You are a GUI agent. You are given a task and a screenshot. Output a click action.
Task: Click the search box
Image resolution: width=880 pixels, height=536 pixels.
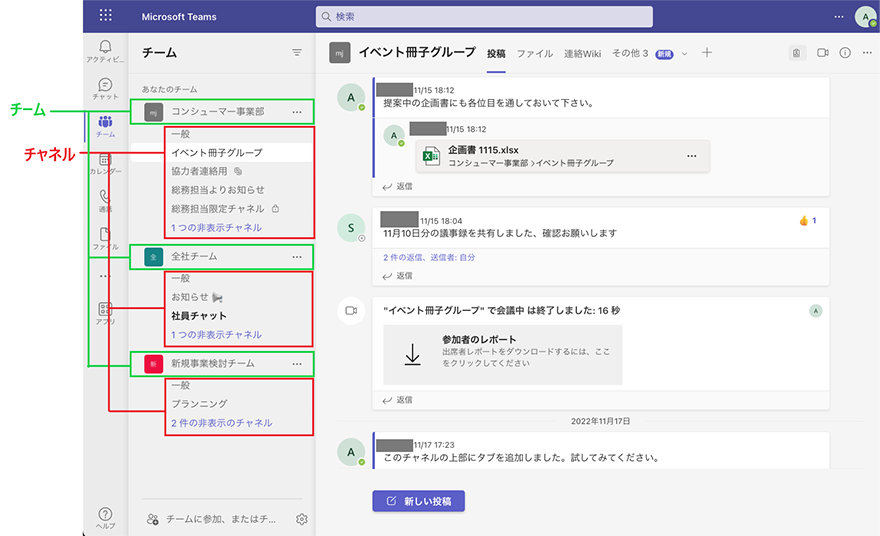[x=484, y=17]
